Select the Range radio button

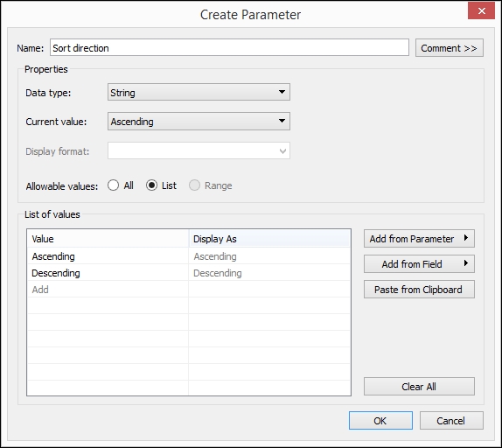tap(195, 185)
